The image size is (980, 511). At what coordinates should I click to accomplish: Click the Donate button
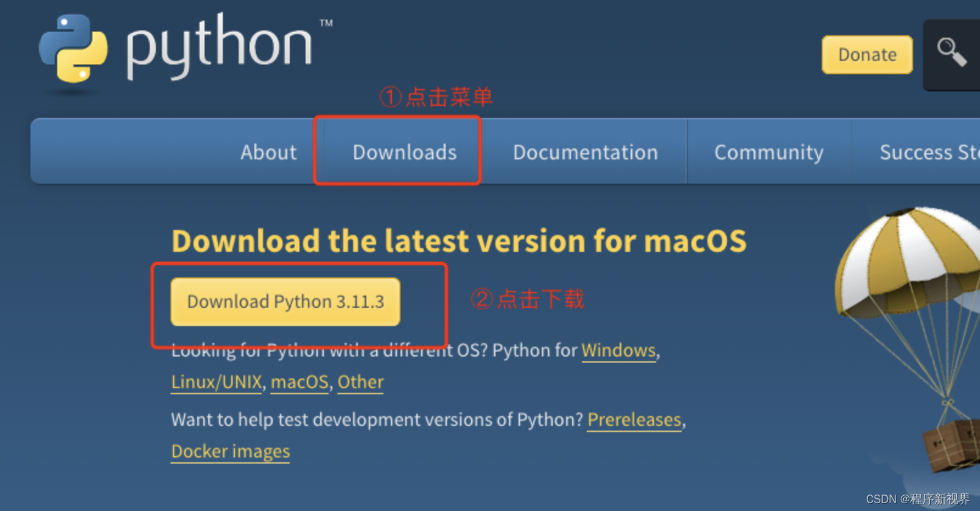coord(867,55)
